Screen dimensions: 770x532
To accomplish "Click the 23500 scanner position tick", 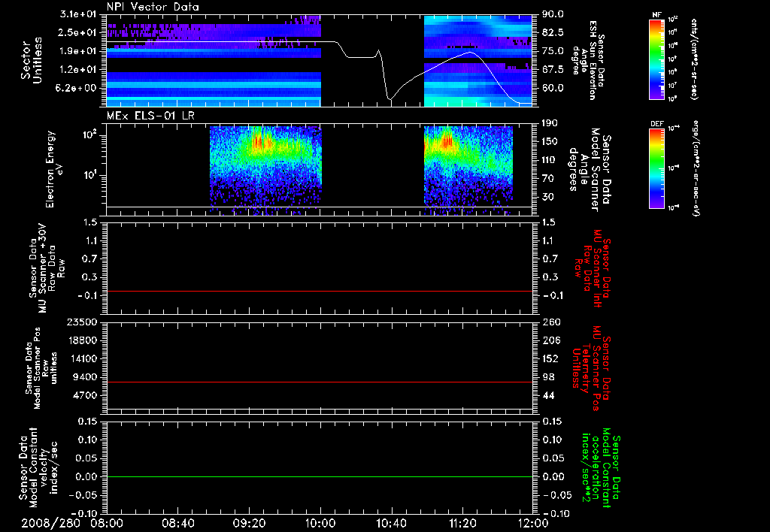I will click(82, 322).
